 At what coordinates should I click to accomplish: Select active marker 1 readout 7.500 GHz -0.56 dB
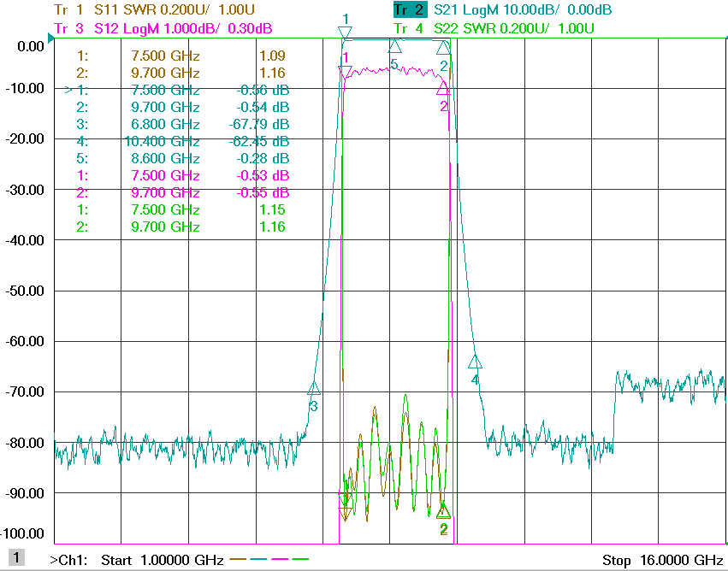click(177, 90)
